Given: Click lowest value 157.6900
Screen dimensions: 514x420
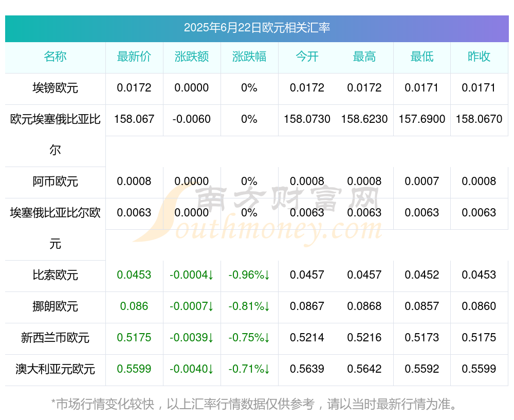Looking at the screenshot, I should [422, 119].
